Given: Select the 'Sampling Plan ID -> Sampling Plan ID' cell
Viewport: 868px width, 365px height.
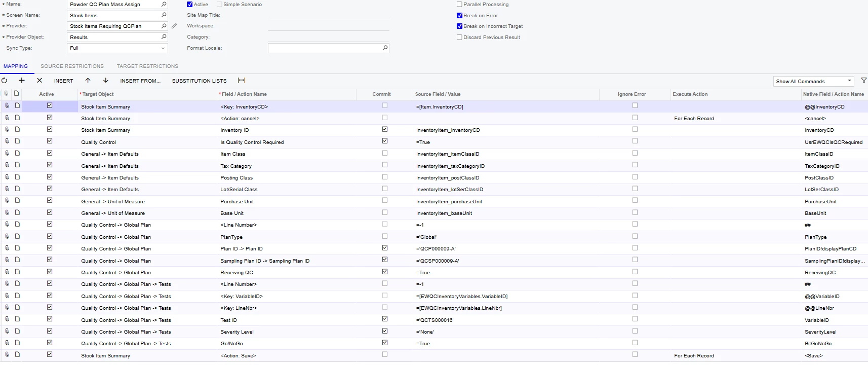Looking at the screenshot, I should click(287, 261).
